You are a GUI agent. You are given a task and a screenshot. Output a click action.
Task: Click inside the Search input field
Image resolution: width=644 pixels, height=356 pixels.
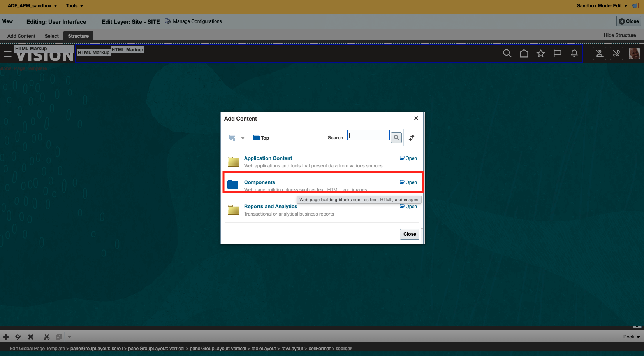[368, 135]
